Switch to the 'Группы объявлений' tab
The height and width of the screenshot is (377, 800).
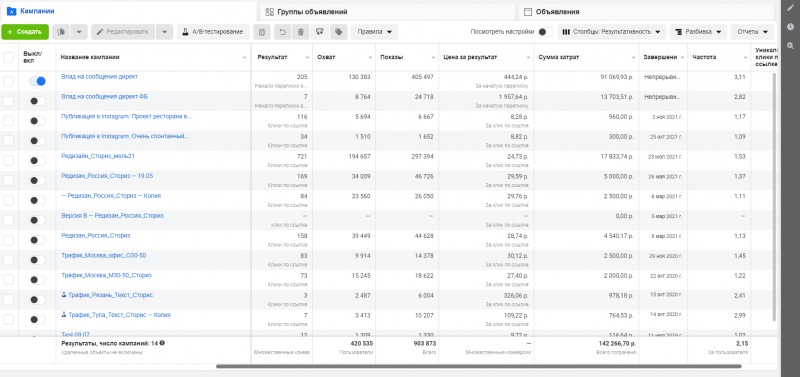pos(387,11)
